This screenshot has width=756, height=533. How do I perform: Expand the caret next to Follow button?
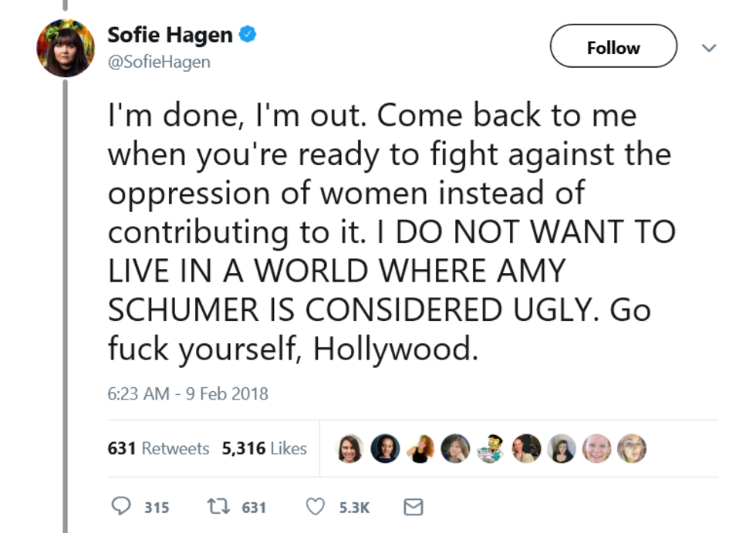709,47
